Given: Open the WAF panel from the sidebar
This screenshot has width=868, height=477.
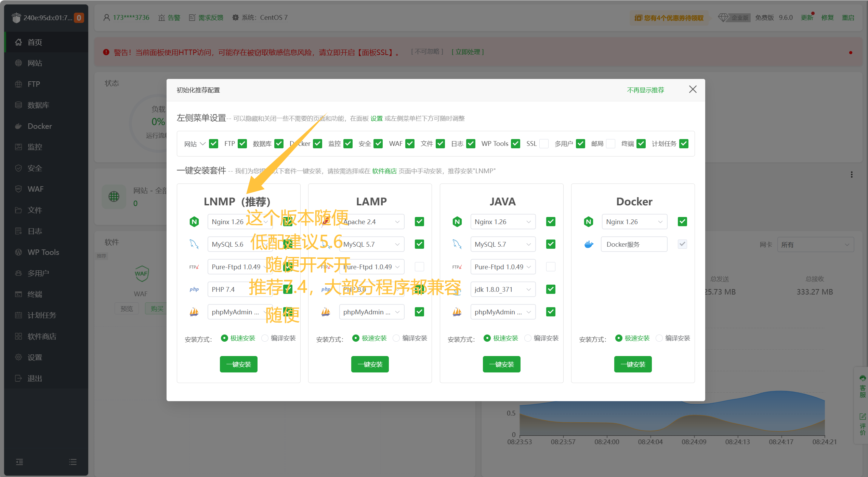Looking at the screenshot, I should click(x=35, y=189).
